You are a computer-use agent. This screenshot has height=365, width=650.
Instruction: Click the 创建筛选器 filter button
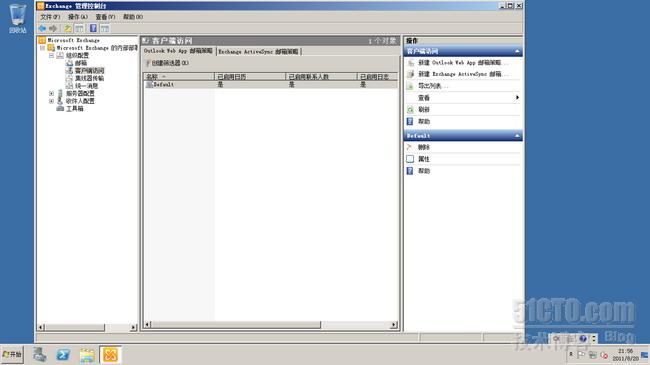point(167,63)
